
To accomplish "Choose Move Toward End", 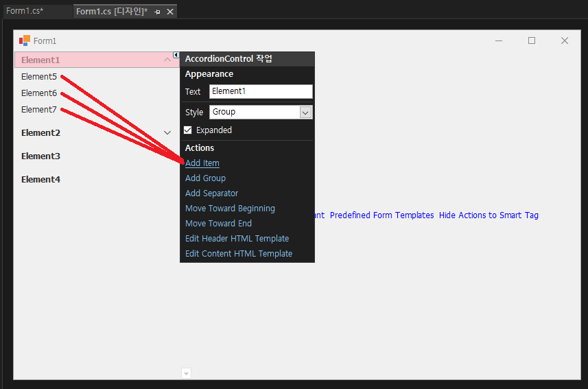I will coord(218,223).
